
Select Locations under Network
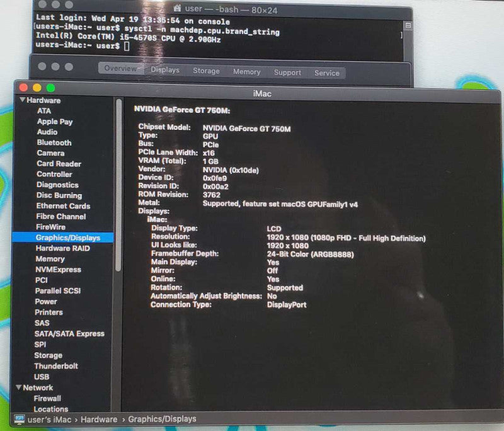click(51, 409)
